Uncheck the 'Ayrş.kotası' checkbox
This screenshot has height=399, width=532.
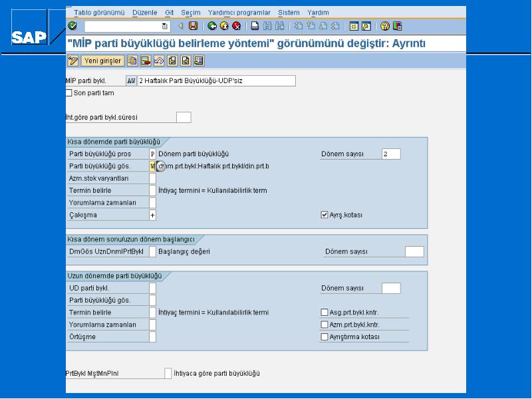[x=325, y=215]
